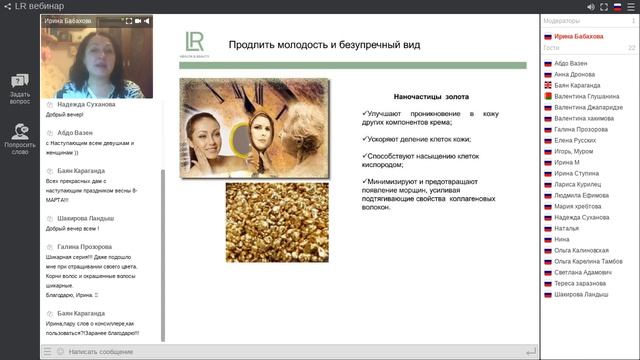Screen dimensions: 640x360
Task: Click avatar icon next to Шакирова Ландыш message
Action: [x=50, y=219]
